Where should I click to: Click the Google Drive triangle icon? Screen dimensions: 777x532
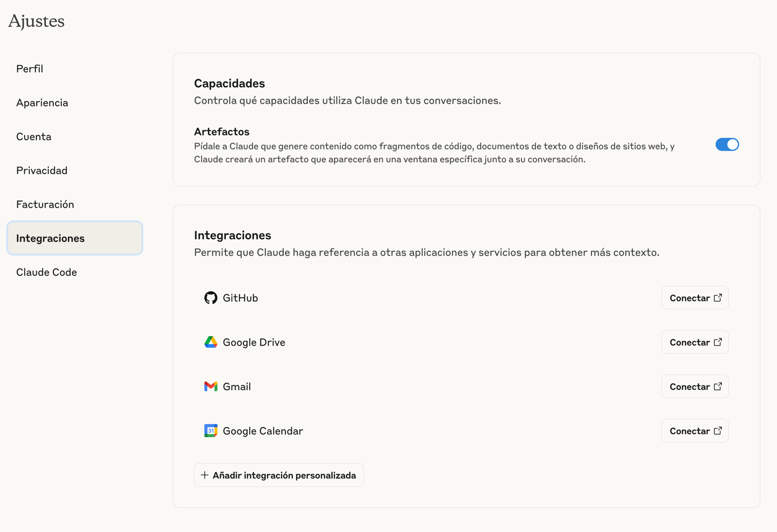coord(210,342)
